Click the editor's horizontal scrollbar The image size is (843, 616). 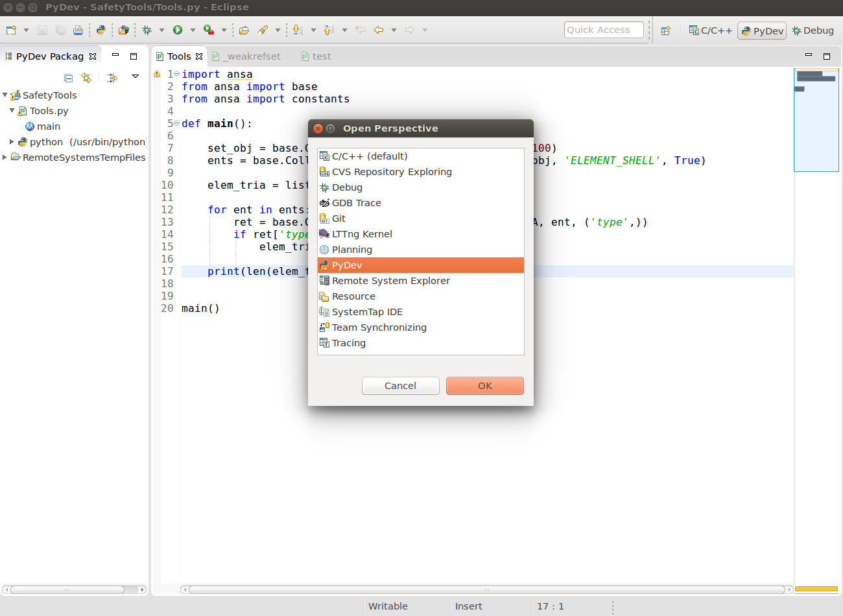pyautogui.click(x=486, y=589)
